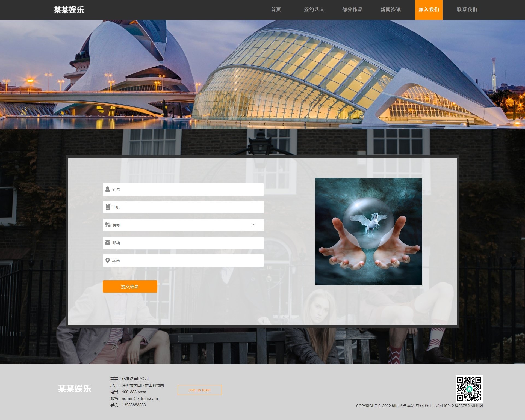Viewport: 525px width, 420px height.
Task: Click the Join Us Now! button
Action: tap(199, 390)
